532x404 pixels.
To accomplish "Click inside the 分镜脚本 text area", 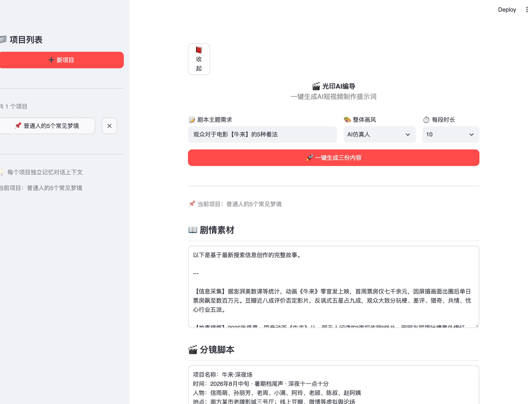I will tap(333, 385).
